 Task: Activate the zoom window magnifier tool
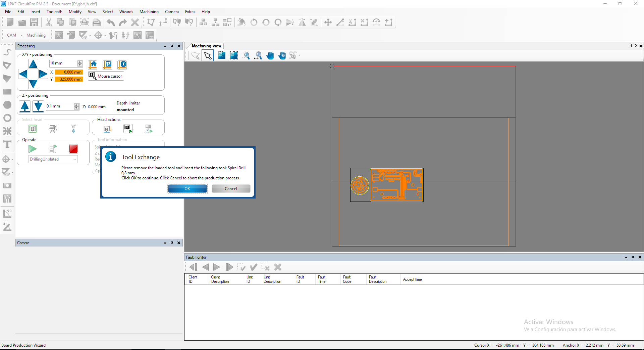pyautogui.click(x=246, y=56)
